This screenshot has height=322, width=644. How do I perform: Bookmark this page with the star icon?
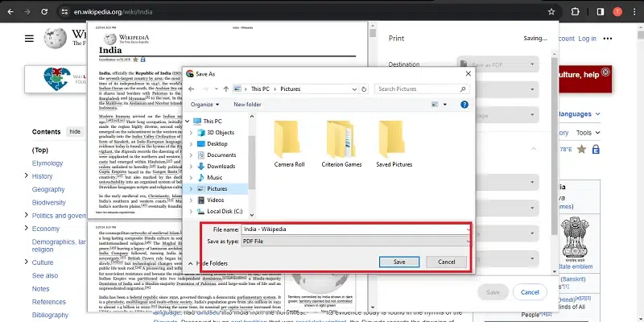(551, 12)
